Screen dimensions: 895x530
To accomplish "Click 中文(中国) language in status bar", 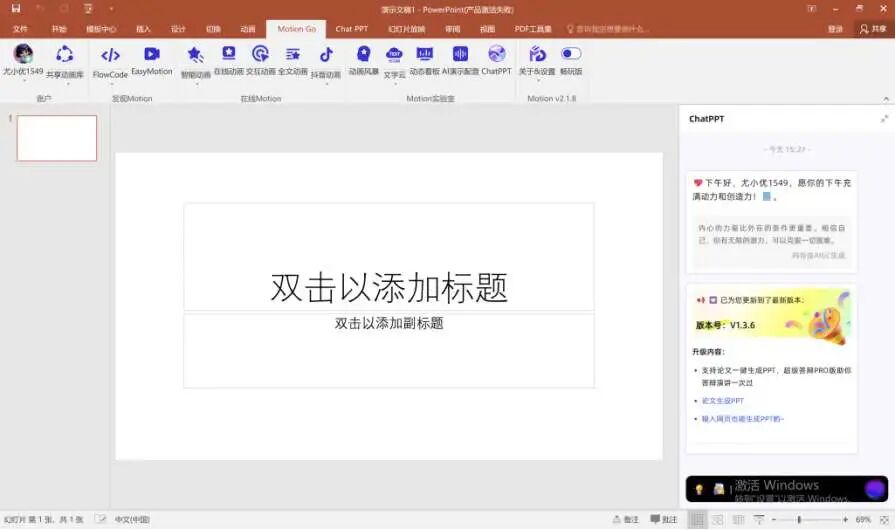I will pyautogui.click(x=132, y=519).
